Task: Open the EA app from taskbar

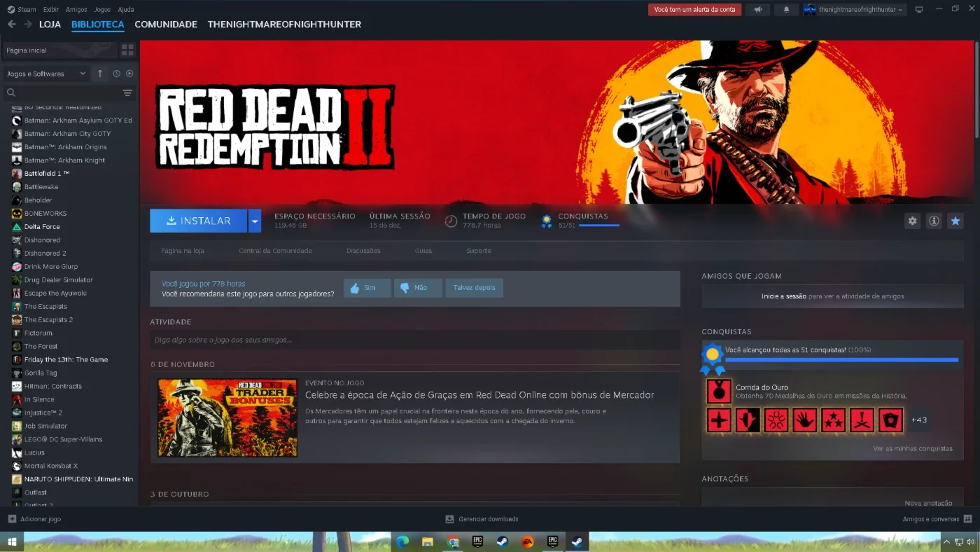Action: tap(527, 541)
